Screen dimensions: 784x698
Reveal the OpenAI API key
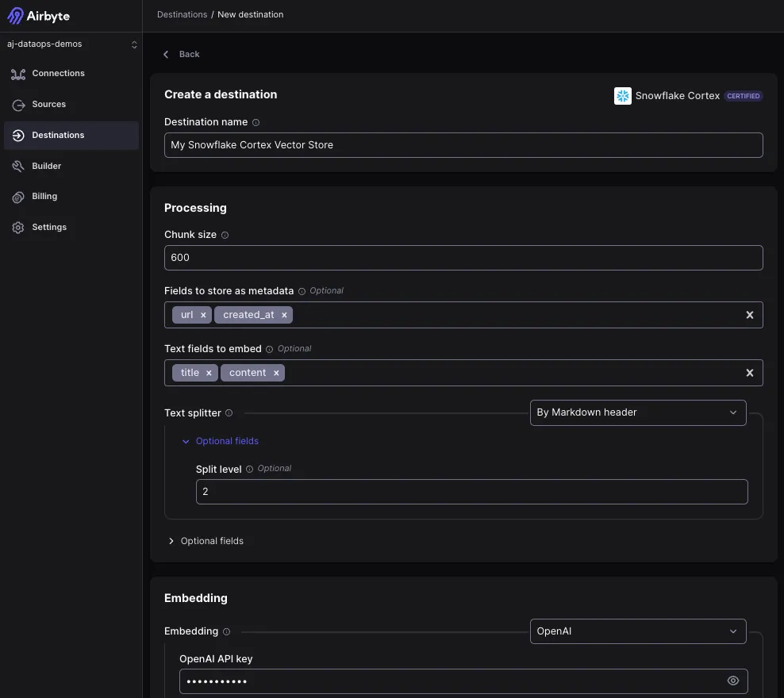pos(733,681)
